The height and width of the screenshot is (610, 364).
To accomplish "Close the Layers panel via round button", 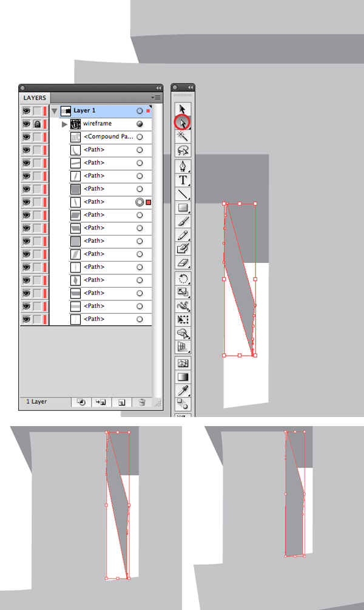I will 22,88.
